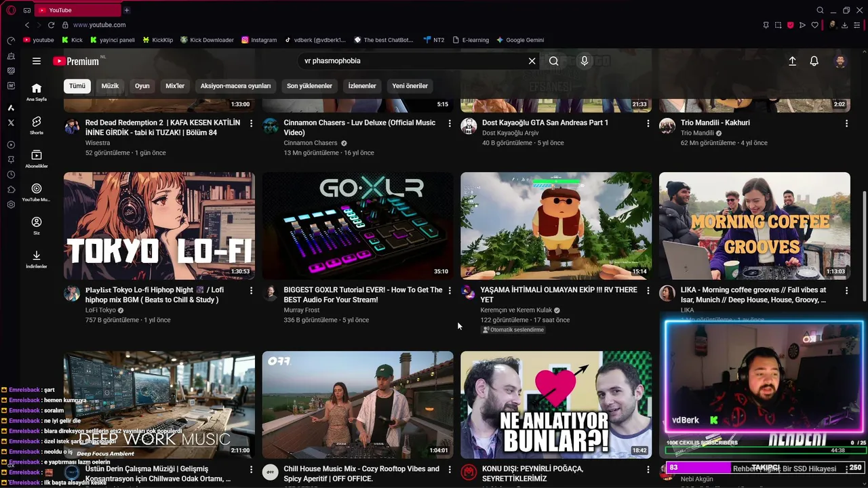Click the upload/create video icon
The image size is (868, 488).
[x=792, y=61]
